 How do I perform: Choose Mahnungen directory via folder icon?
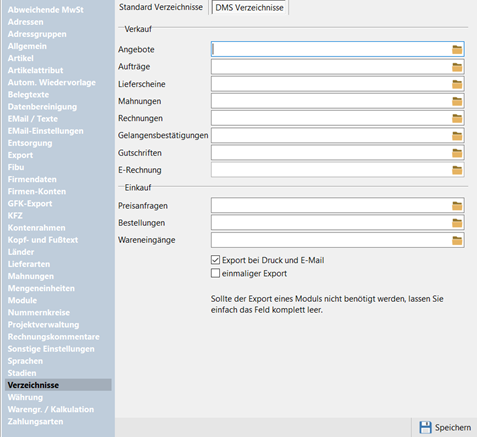tap(457, 101)
